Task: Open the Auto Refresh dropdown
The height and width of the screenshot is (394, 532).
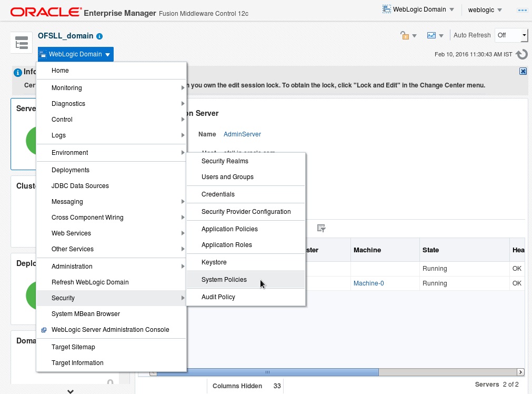Action: tap(511, 35)
